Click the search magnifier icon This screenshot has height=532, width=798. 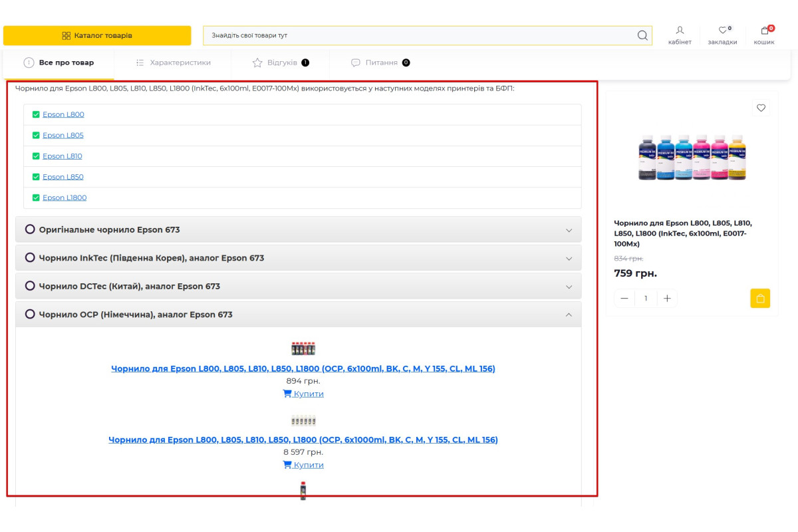(x=642, y=35)
